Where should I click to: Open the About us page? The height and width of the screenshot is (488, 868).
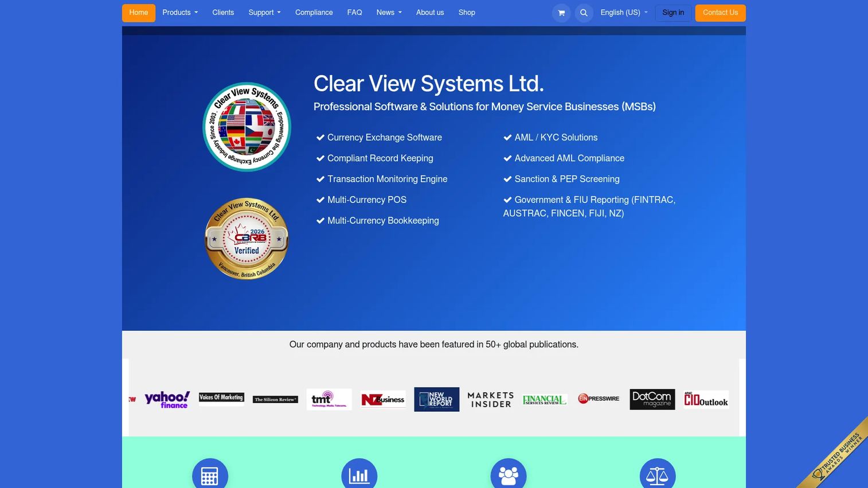430,13
